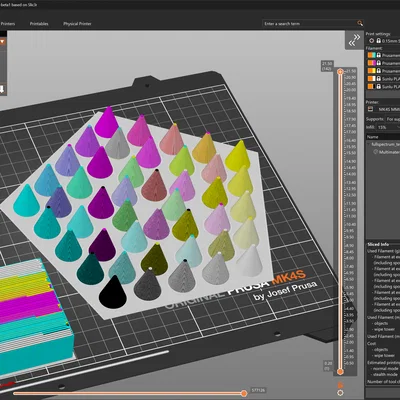Click the Multimaterial item icon in object list
This screenshot has width=400, height=400.
click(376, 152)
